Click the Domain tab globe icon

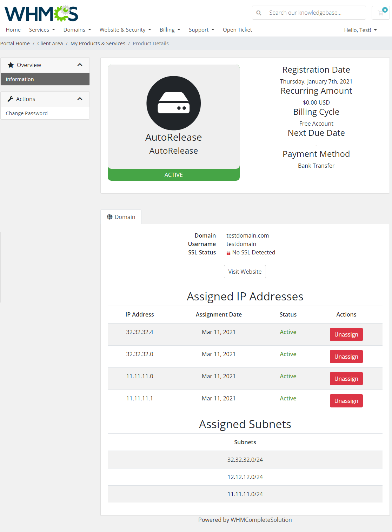(x=110, y=217)
